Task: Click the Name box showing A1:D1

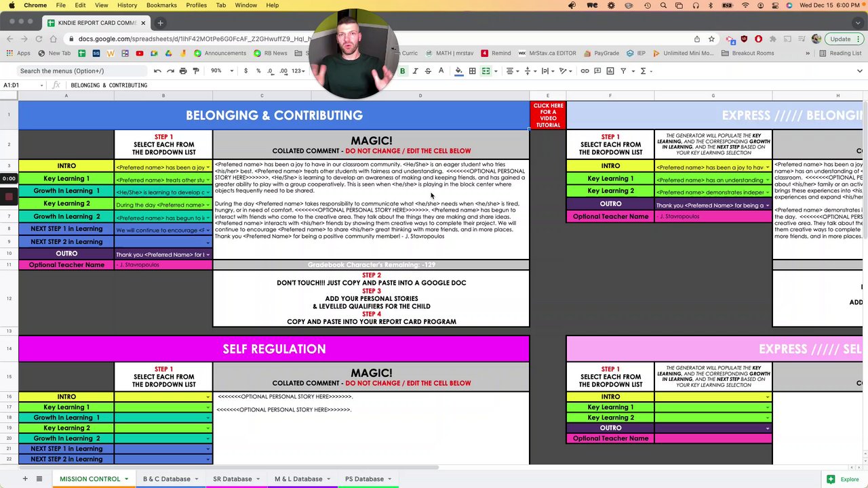Action: click(22, 85)
